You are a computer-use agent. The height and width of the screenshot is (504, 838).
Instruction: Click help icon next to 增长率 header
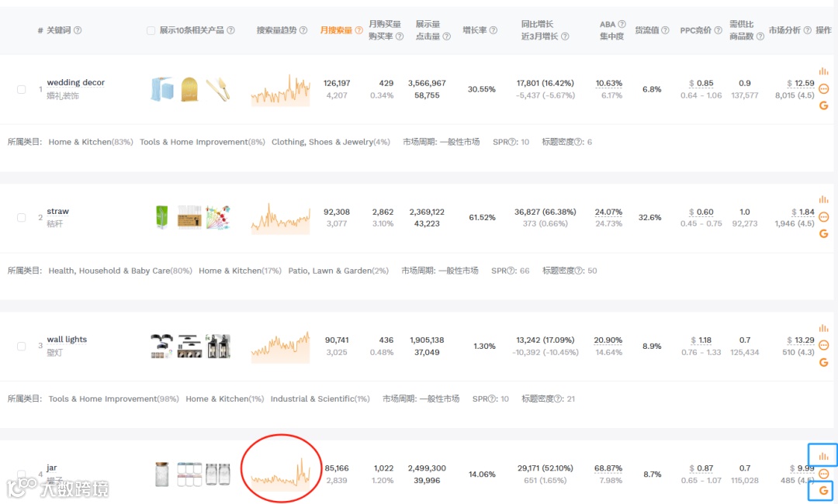(493, 30)
